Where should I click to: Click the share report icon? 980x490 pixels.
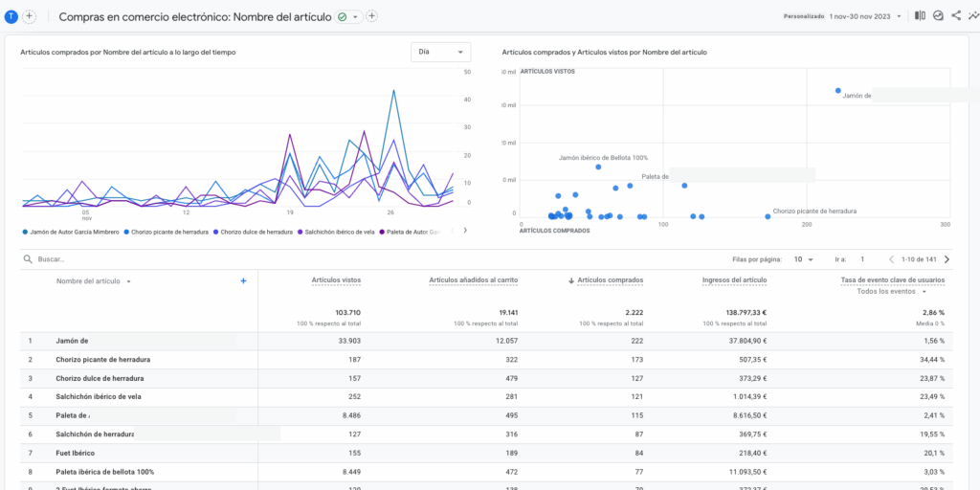coord(956,16)
